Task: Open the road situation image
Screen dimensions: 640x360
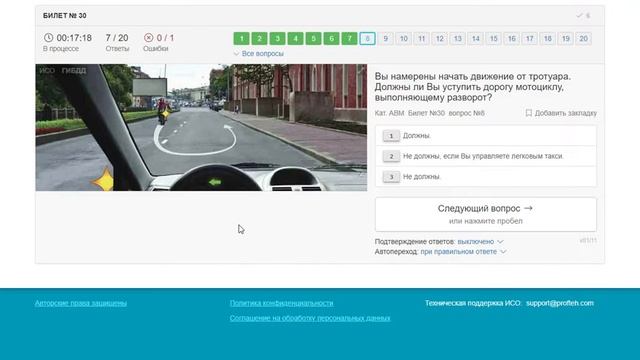Action: pyautogui.click(x=201, y=127)
